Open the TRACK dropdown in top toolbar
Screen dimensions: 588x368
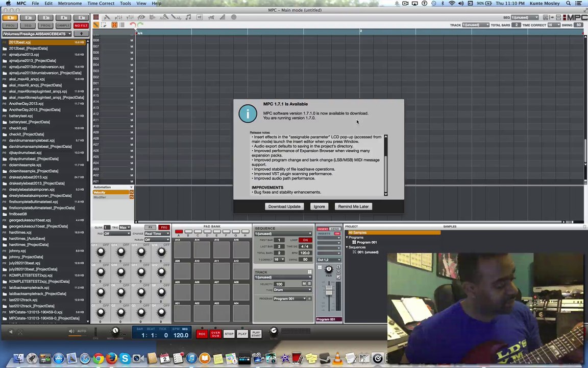[476, 25]
